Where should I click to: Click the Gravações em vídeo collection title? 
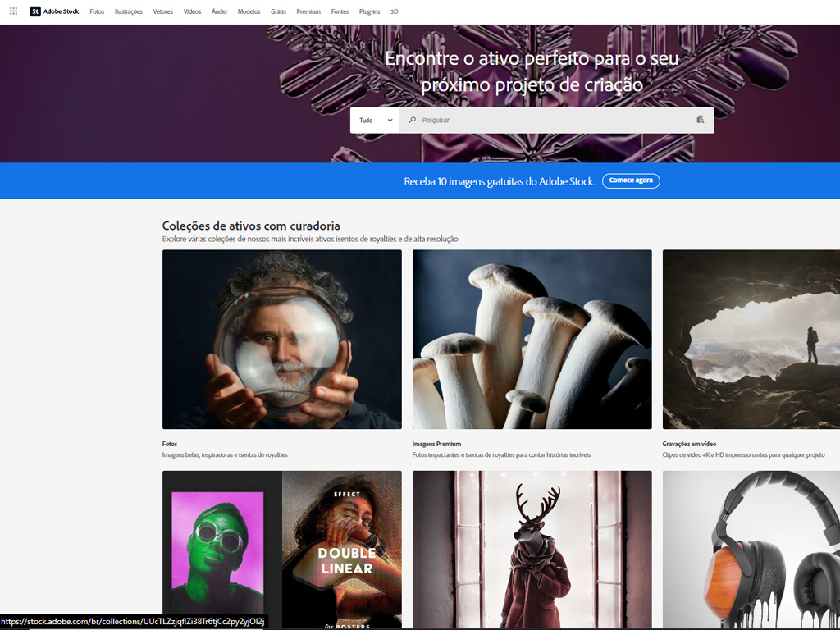tap(689, 444)
